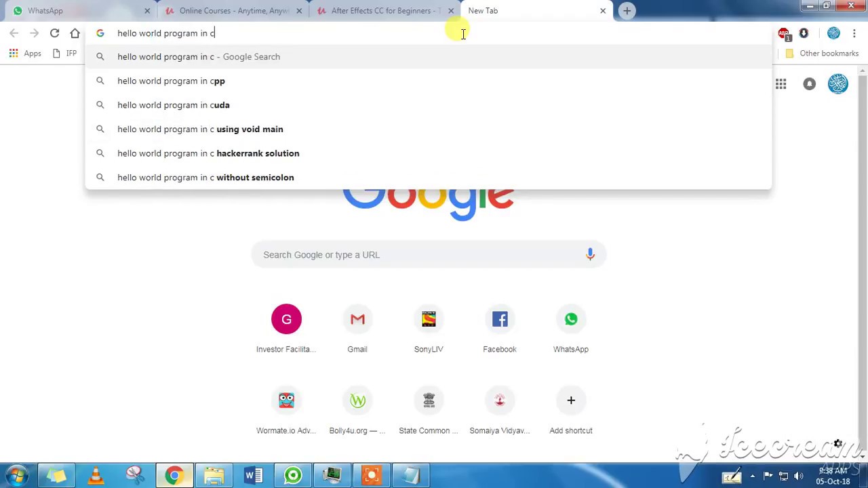
Task: Open the WhatsApp shortcut tile
Action: (x=571, y=329)
